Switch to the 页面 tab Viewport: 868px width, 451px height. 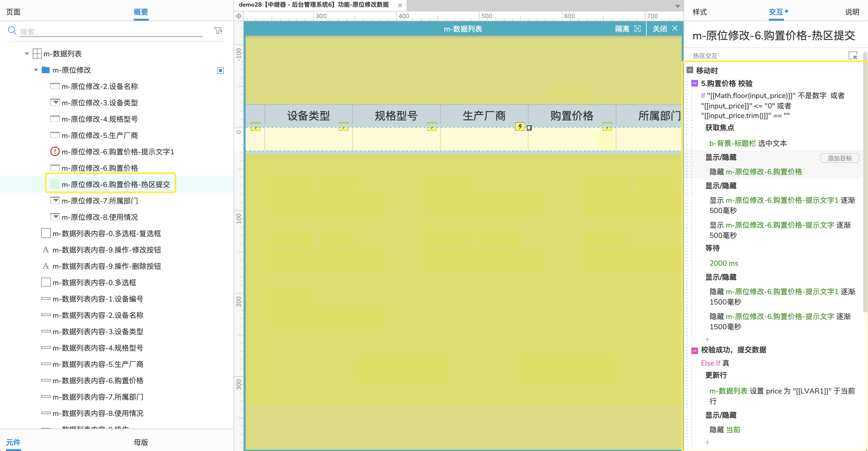tap(14, 12)
